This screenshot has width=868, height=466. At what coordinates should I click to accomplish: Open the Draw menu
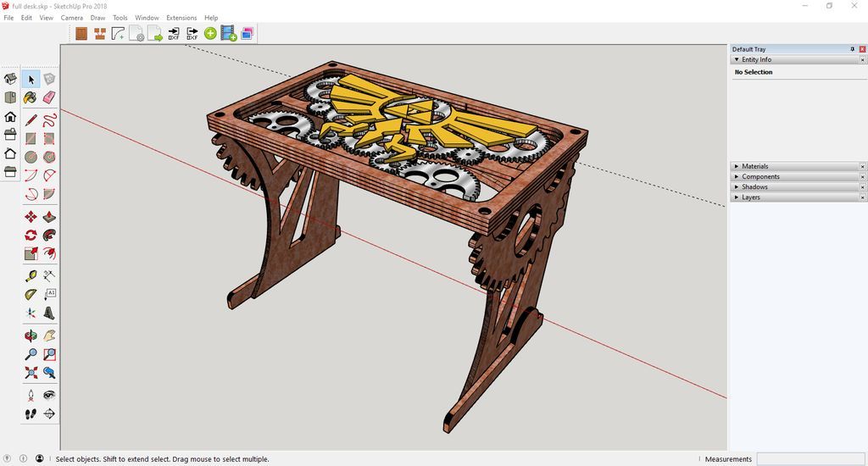pos(98,18)
